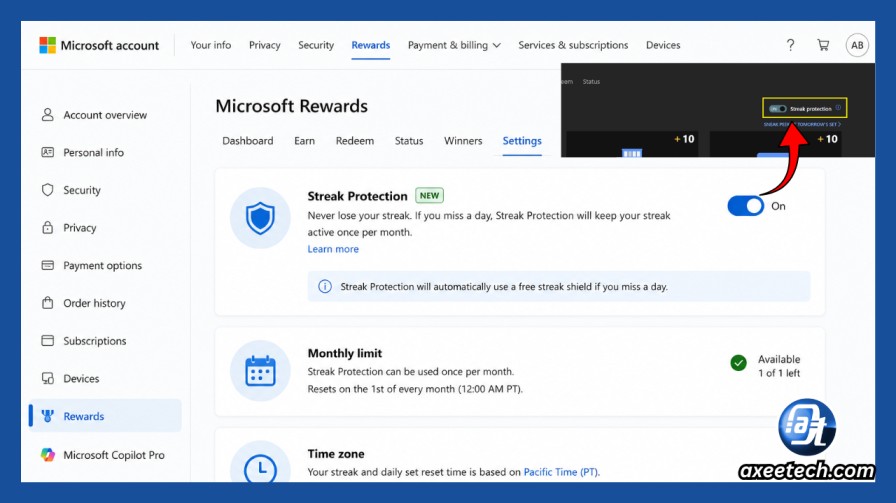Viewport: 896px width, 503px height.
Task: Click the Payment options card icon
Action: (x=47, y=265)
